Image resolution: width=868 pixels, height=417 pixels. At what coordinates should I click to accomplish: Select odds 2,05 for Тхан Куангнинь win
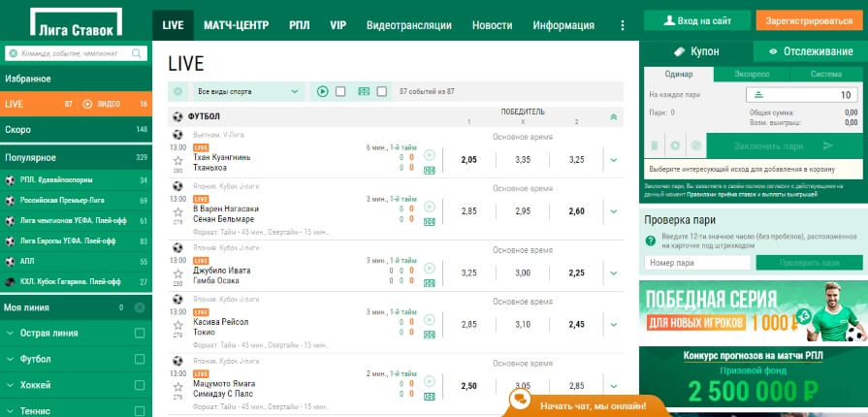pos(468,160)
